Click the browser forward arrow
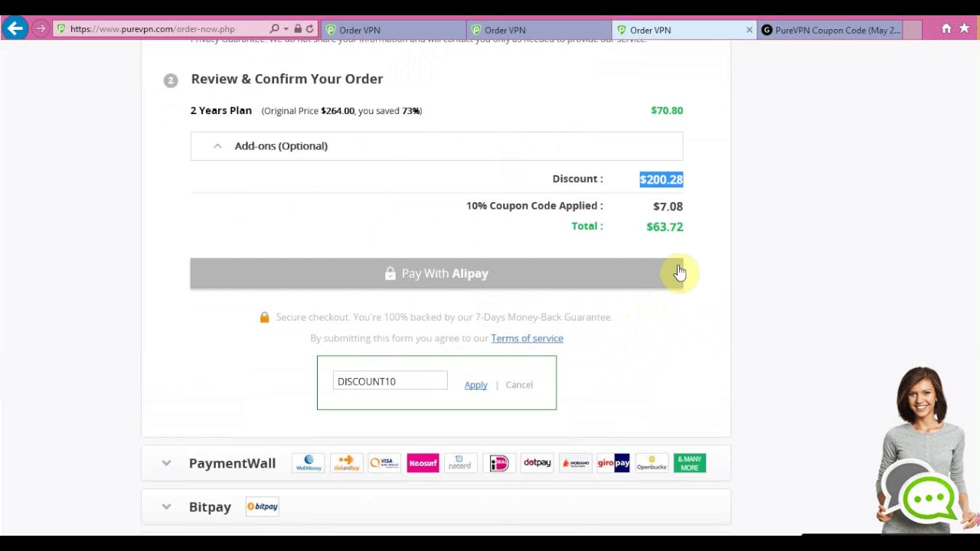The image size is (980, 551). (x=41, y=29)
